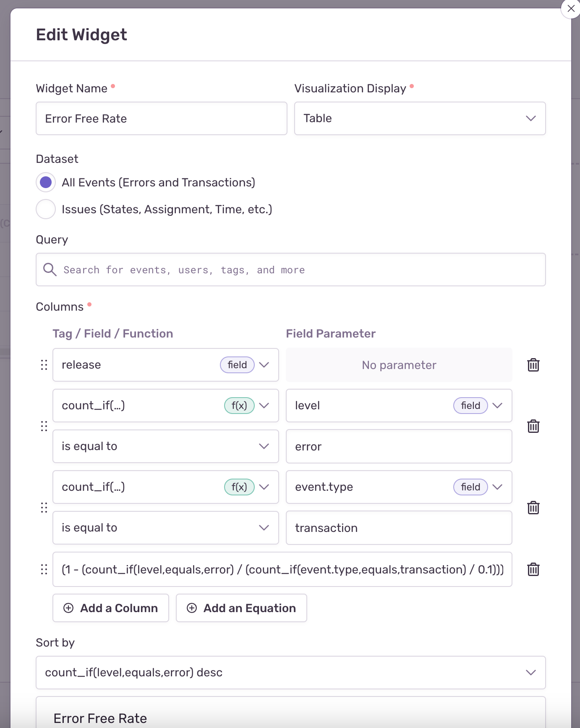Grab the drag handle beside release column

[x=44, y=365]
